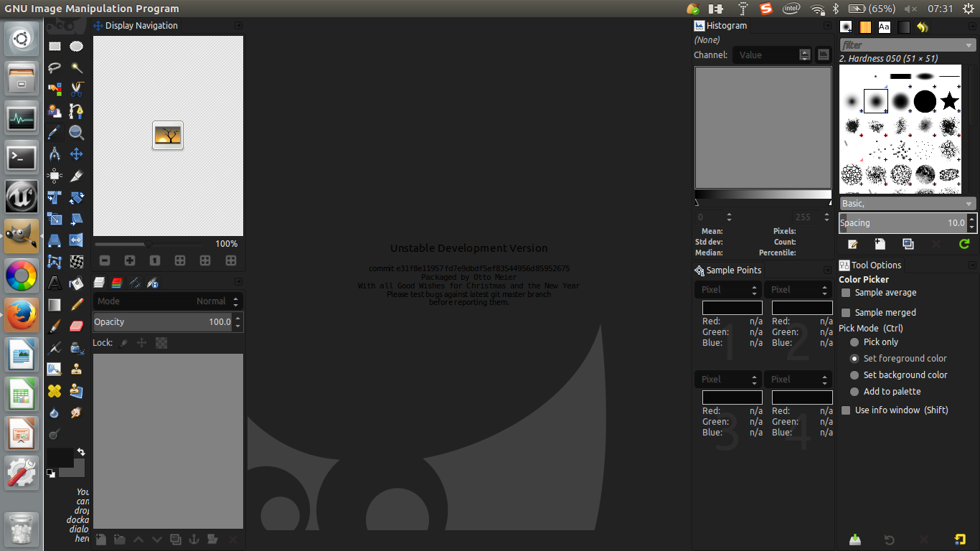The width and height of the screenshot is (980, 551).
Task: Toggle the lock pixels brush icon
Action: coord(123,343)
